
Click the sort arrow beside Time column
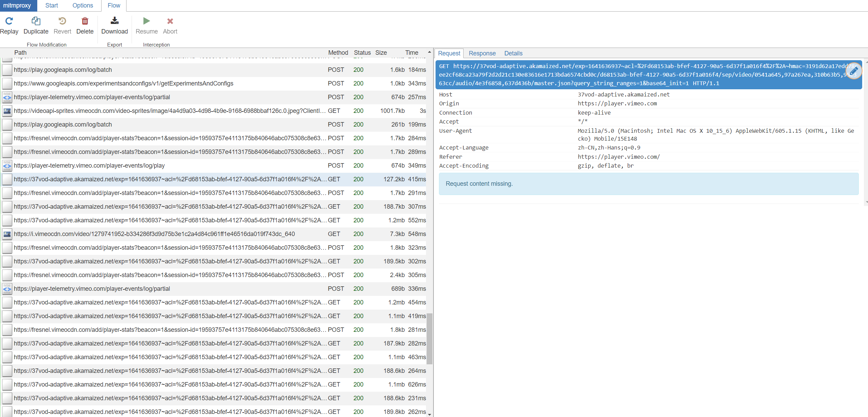429,52
